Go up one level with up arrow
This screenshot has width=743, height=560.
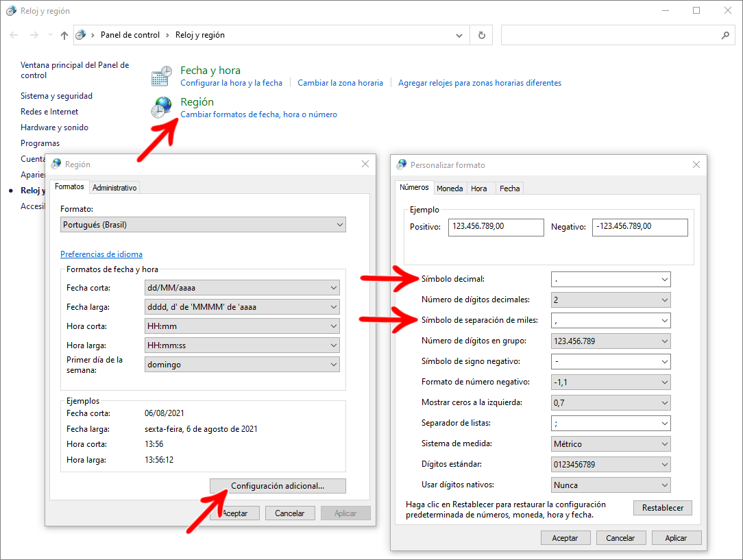pyautogui.click(x=64, y=35)
